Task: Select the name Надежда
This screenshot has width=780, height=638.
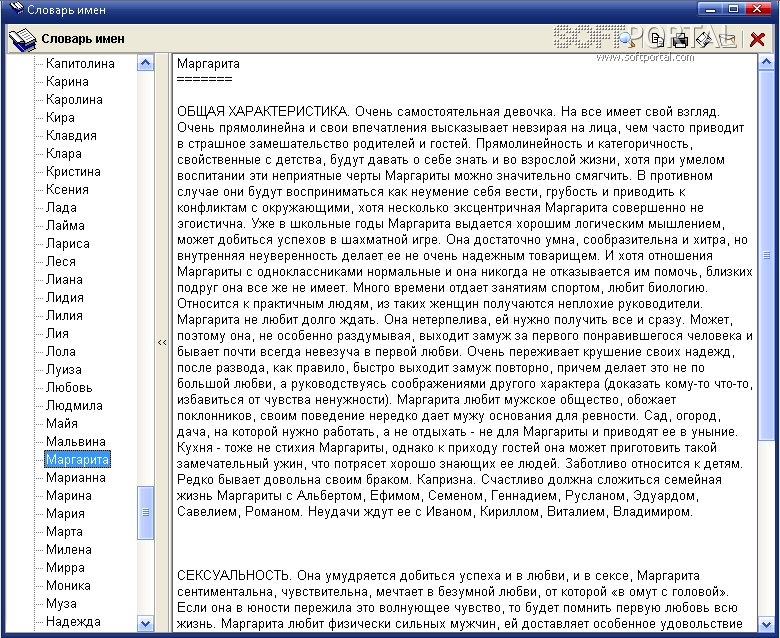Action: point(73,622)
